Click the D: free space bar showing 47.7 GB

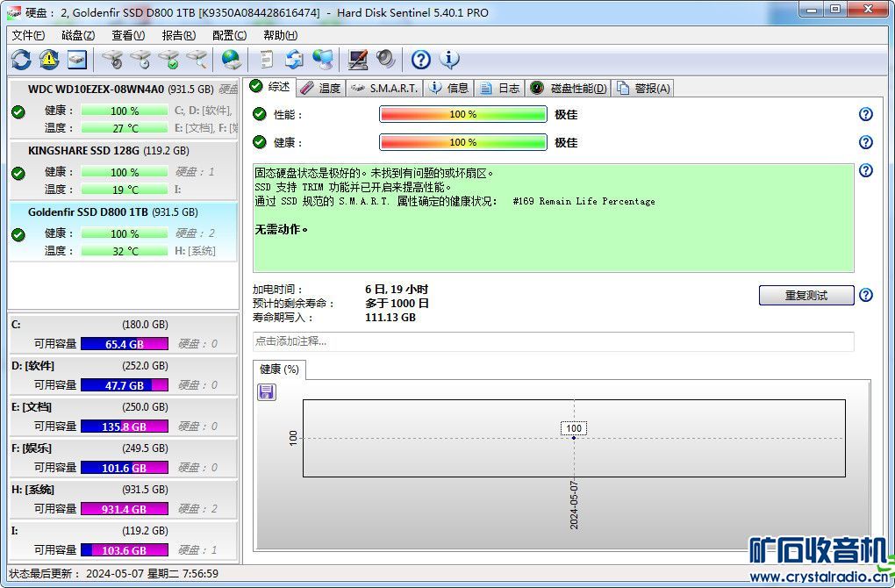pos(125,385)
